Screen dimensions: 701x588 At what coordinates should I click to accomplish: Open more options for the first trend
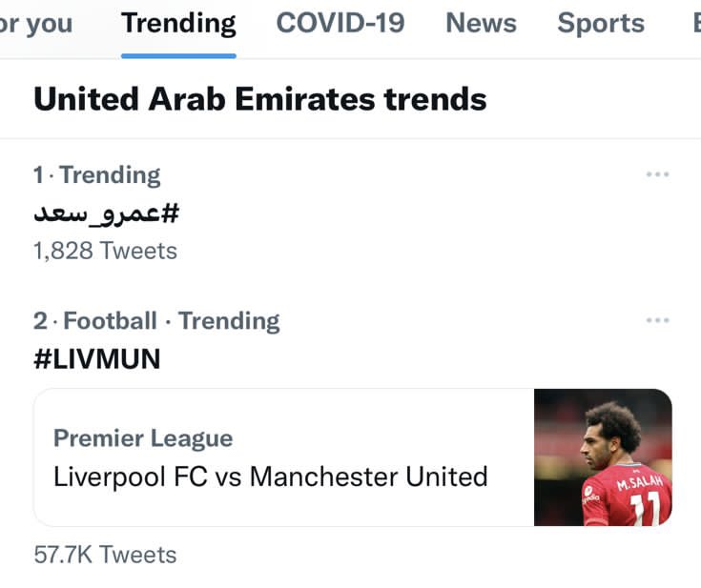click(x=657, y=174)
